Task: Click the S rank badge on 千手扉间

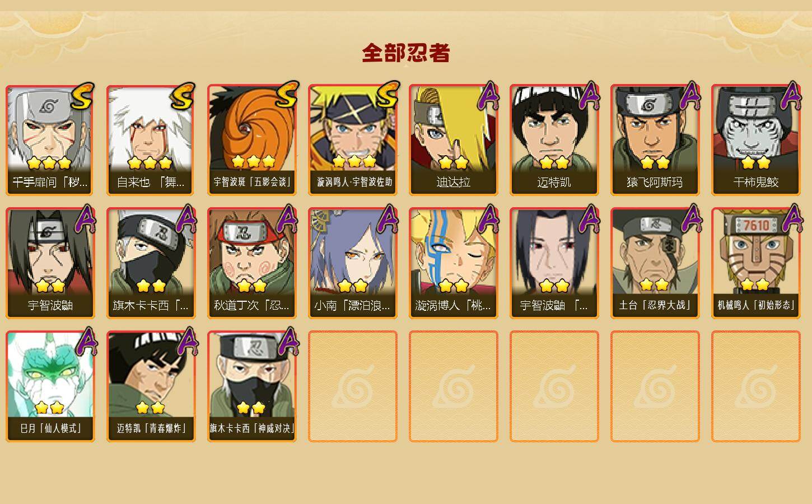Action: 83,96
